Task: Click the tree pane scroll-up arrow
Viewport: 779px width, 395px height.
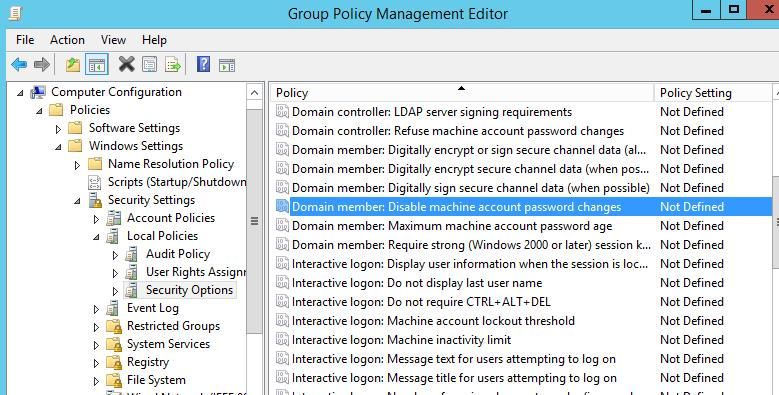Action: tap(254, 93)
